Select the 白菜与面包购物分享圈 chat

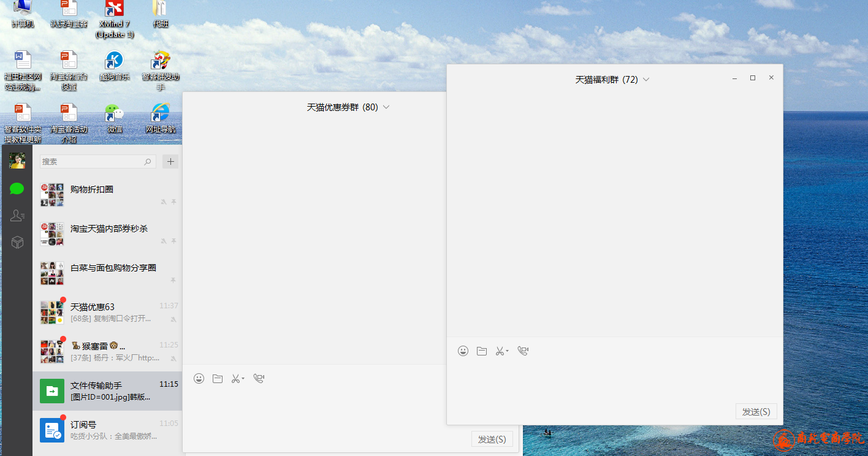[x=107, y=273]
